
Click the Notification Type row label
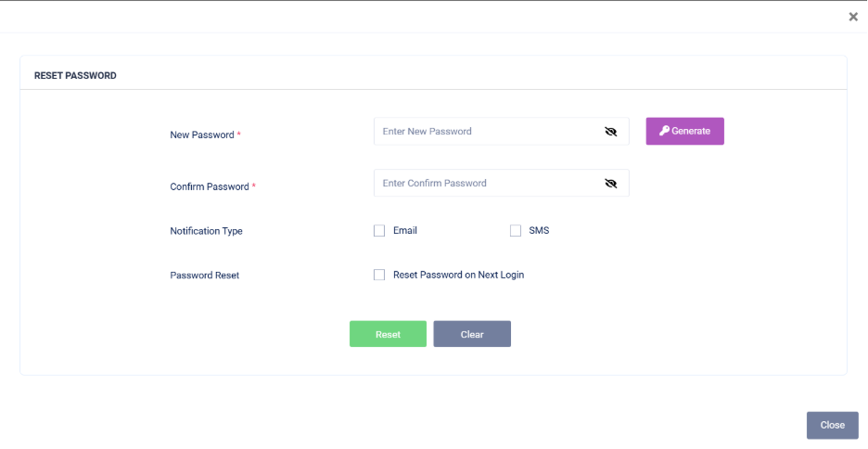pos(206,231)
